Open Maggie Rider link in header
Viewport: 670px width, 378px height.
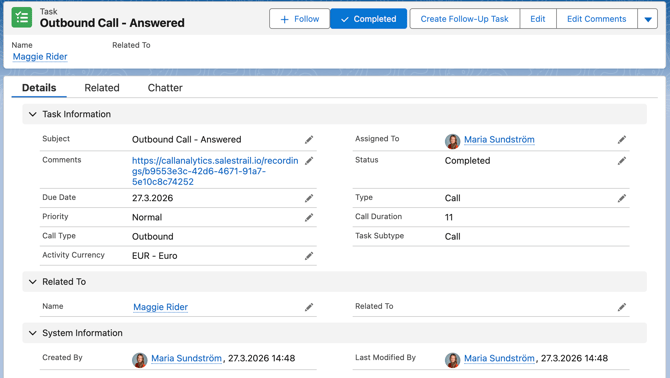40,56
